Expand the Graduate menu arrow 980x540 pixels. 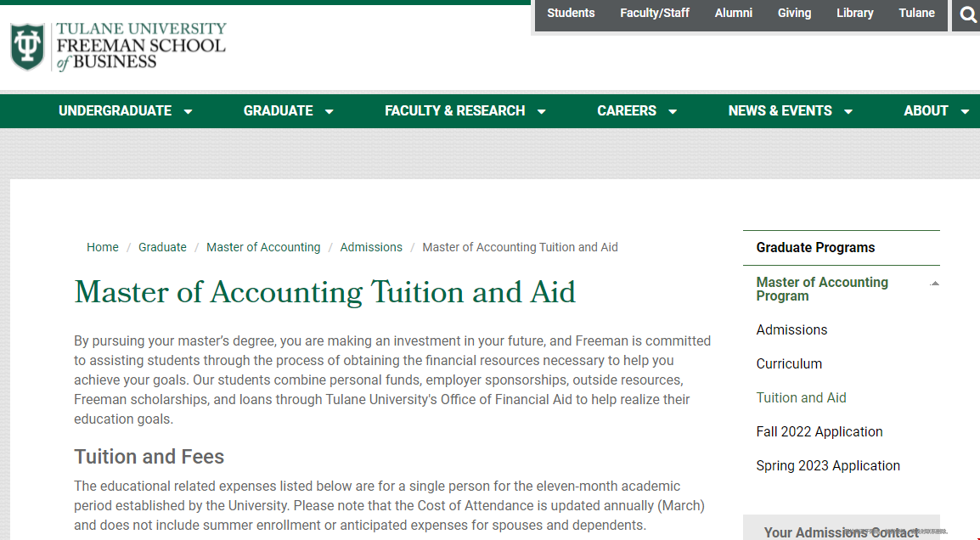pos(329,112)
